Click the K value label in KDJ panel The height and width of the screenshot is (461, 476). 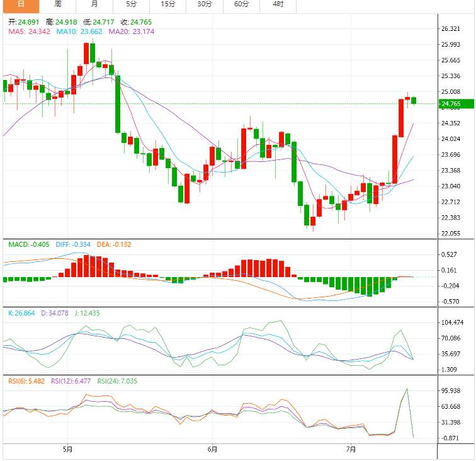22,313
